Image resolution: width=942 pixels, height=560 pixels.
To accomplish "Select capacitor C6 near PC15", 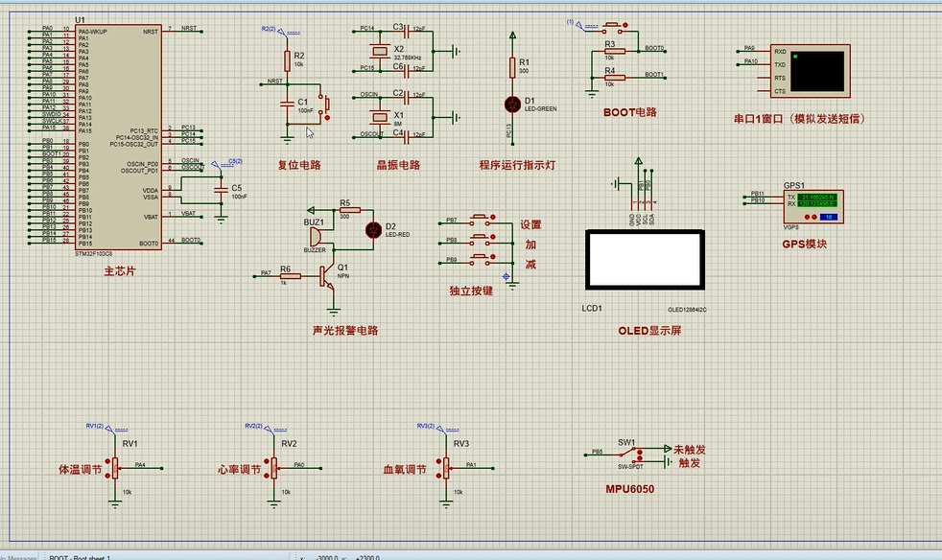I will pos(409,71).
